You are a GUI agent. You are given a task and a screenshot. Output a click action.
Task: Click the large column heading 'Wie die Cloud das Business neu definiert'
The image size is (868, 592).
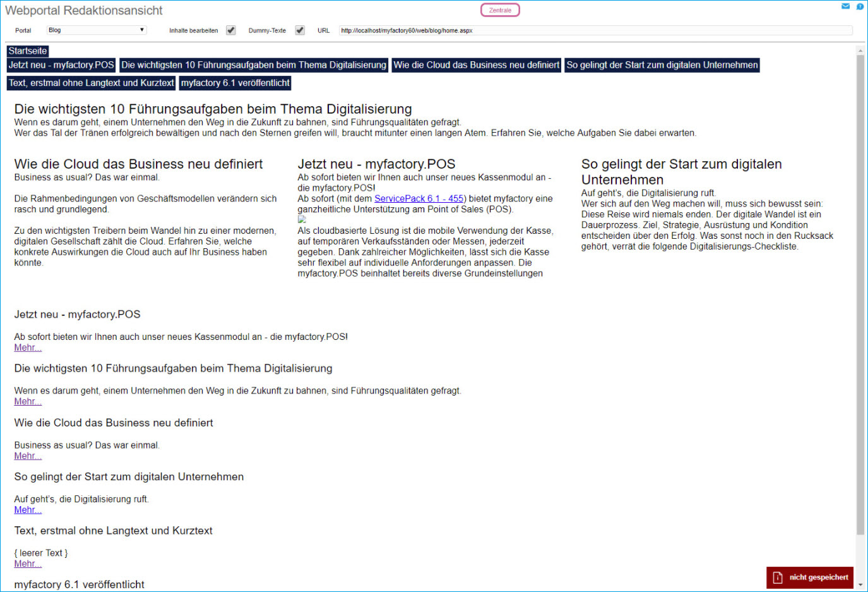click(x=139, y=164)
